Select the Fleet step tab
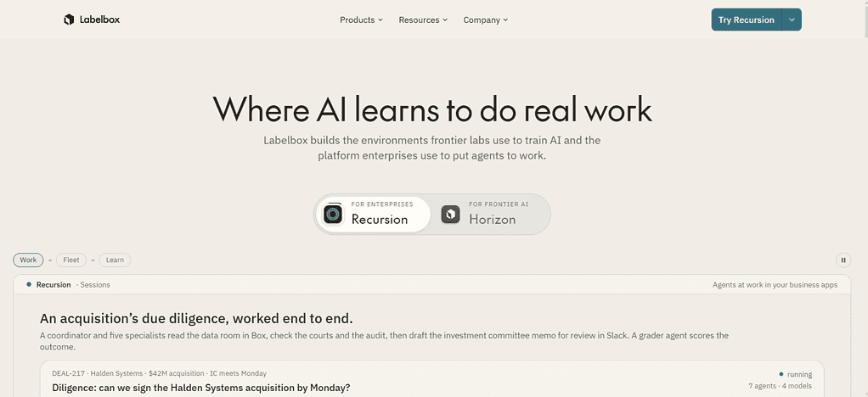Viewport: 868px width, 397px height. click(71, 260)
